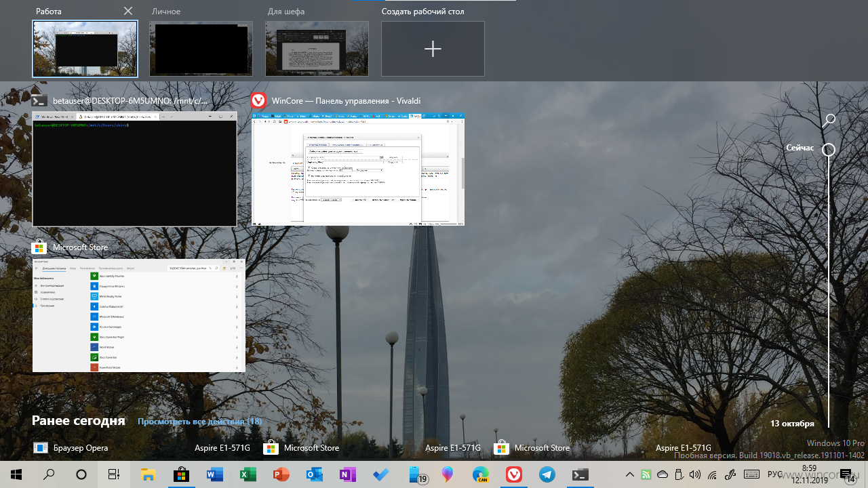The image size is (868, 488).
Task: Switch to the Для шефа desktop
Action: (317, 49)
